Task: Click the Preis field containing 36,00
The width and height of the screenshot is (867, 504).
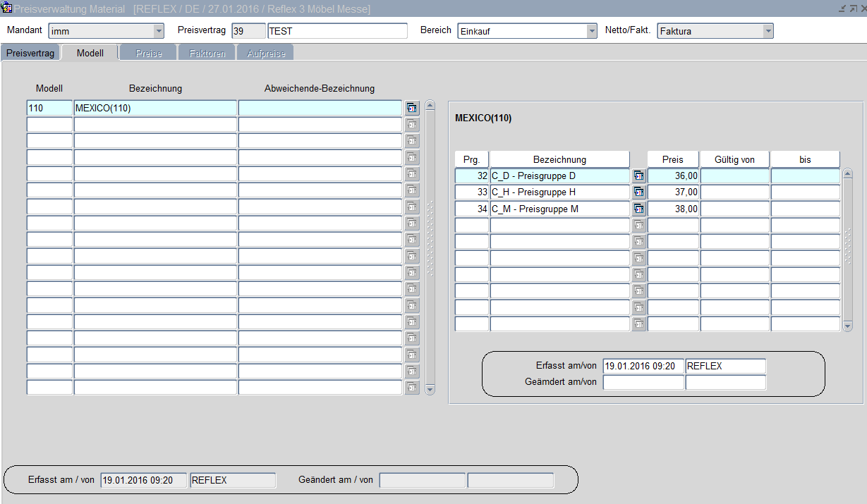Action: pos(673,176)
